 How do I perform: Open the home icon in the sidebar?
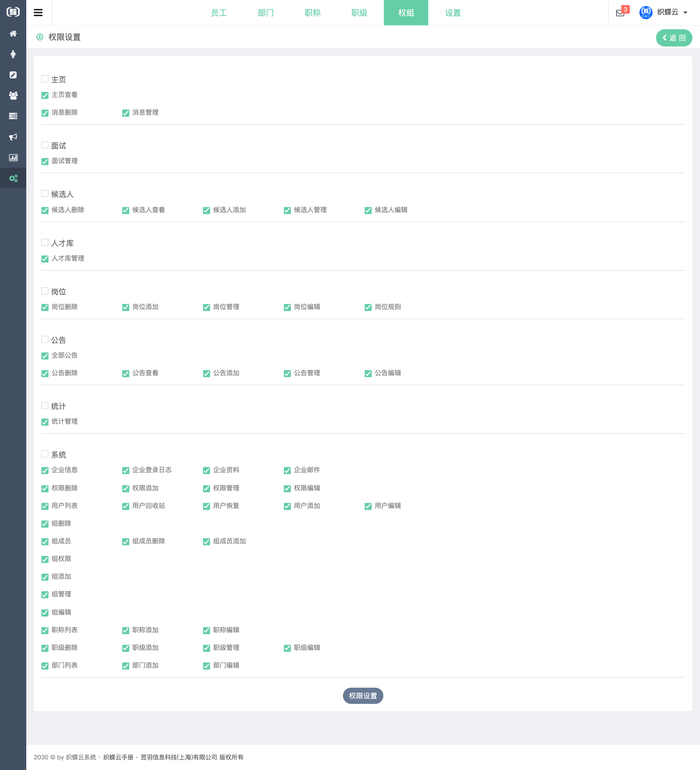[13, 34]
